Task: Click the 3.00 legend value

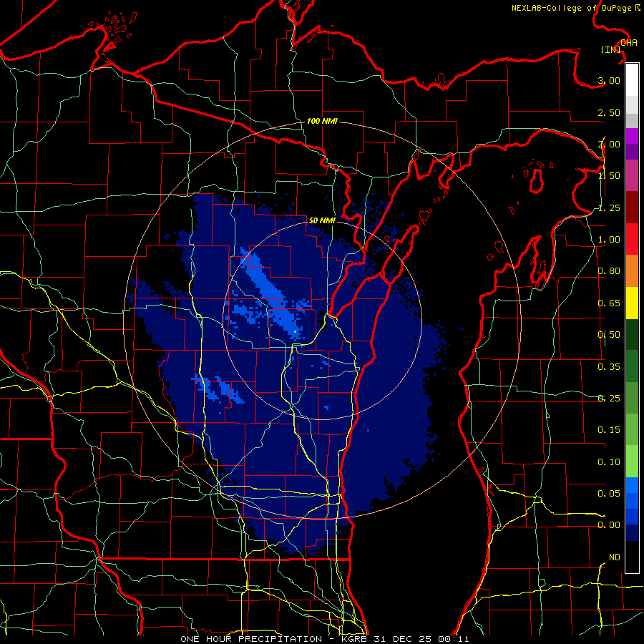Action: (609, 80)
